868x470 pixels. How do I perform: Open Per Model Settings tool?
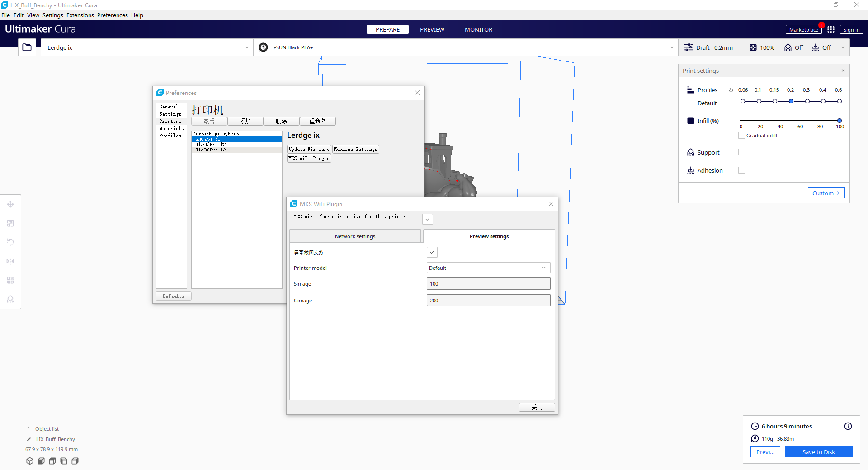pos(10,280)
